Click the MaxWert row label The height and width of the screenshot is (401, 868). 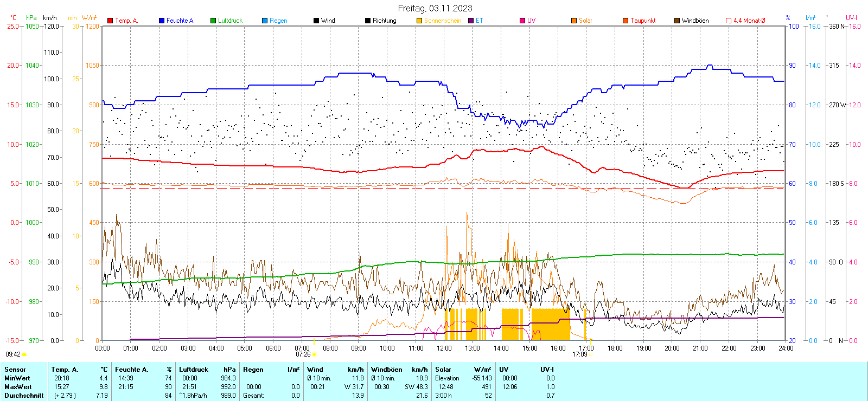pos(18,387)
